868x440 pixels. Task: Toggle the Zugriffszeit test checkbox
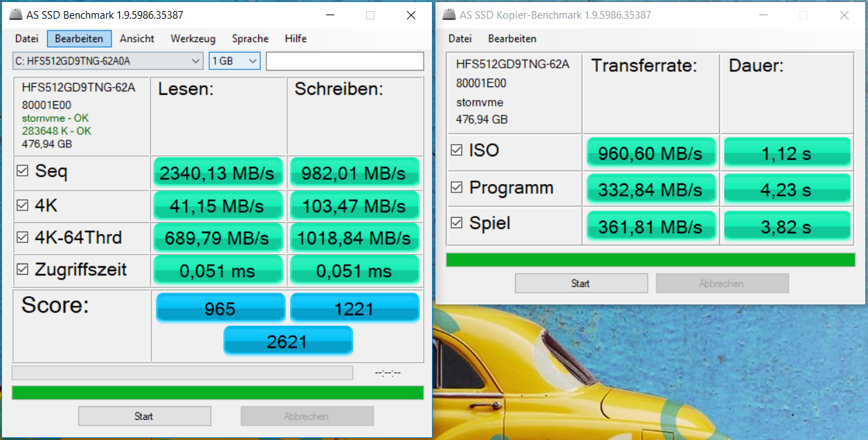click(23, 270)
